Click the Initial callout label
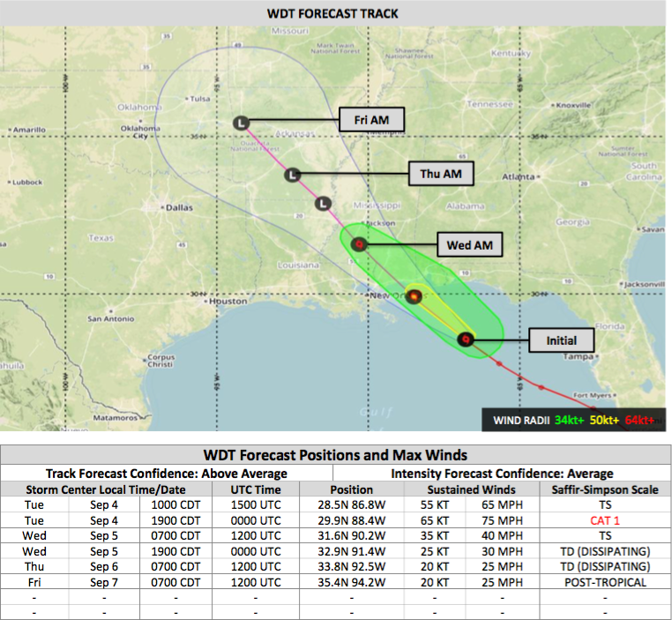This screenshot has height=620, width=672. point(561,340)
